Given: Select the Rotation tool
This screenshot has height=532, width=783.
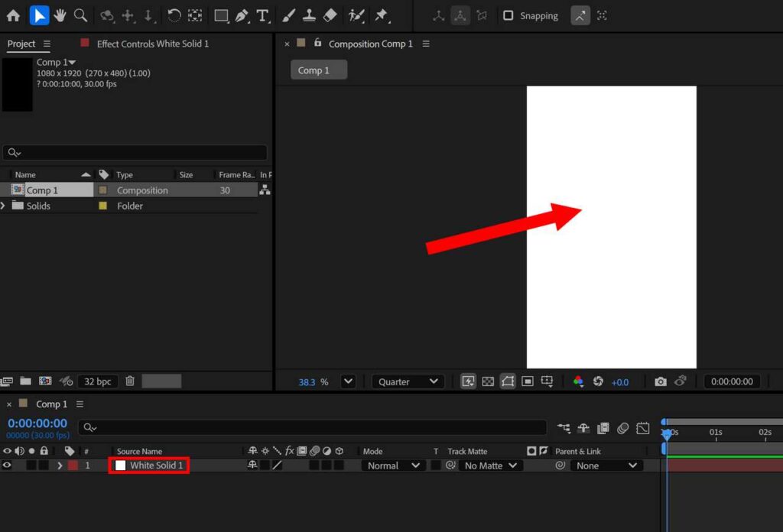Looking at the screenshot, I should (174, 15).
